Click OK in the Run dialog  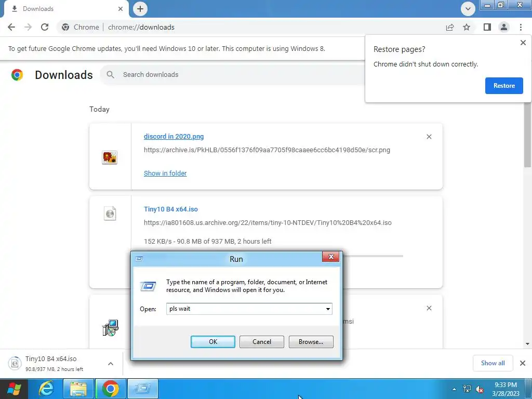click(x=212, y=342)
